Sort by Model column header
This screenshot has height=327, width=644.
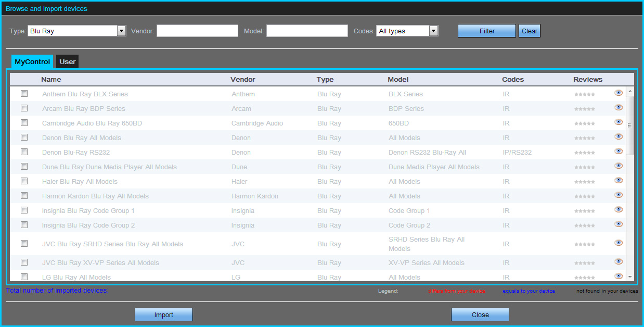(398, 80)
